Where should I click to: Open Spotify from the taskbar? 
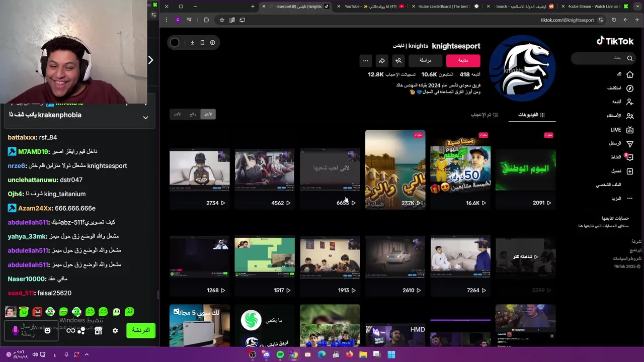point(280,354)
